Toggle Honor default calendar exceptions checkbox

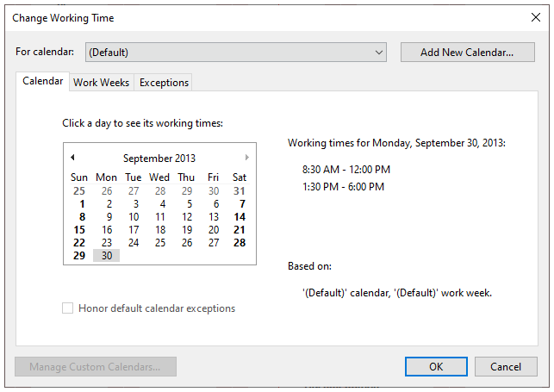coord(68,308)
